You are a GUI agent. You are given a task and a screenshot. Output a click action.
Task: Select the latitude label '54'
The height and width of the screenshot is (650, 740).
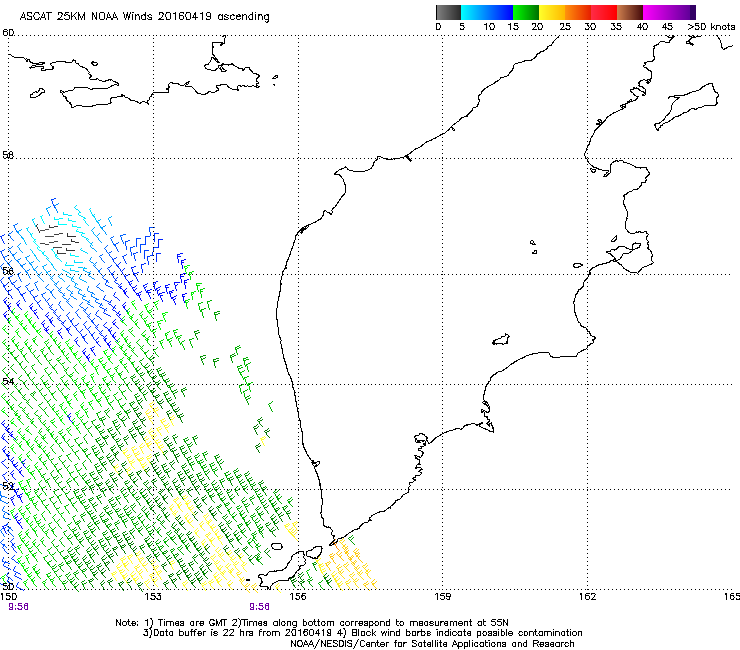tap(8, 381)
